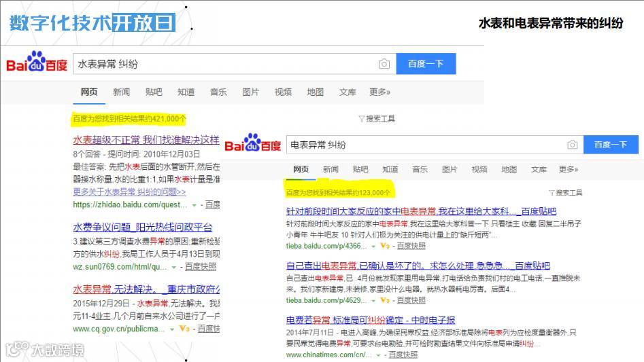Expand the arrow beside www.chinatimes.com URL
Screen dimensions: 644x362
pyautogui.click(x=378, y=355)
